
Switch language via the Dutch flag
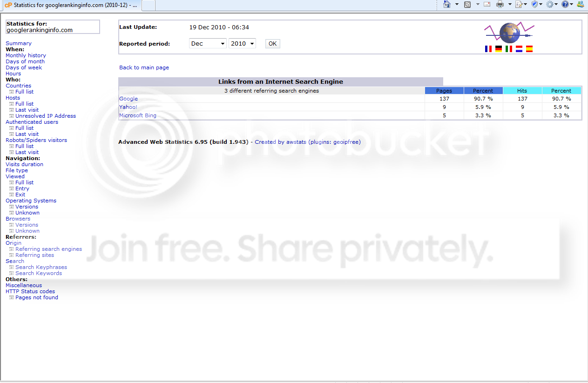[519, 48]
